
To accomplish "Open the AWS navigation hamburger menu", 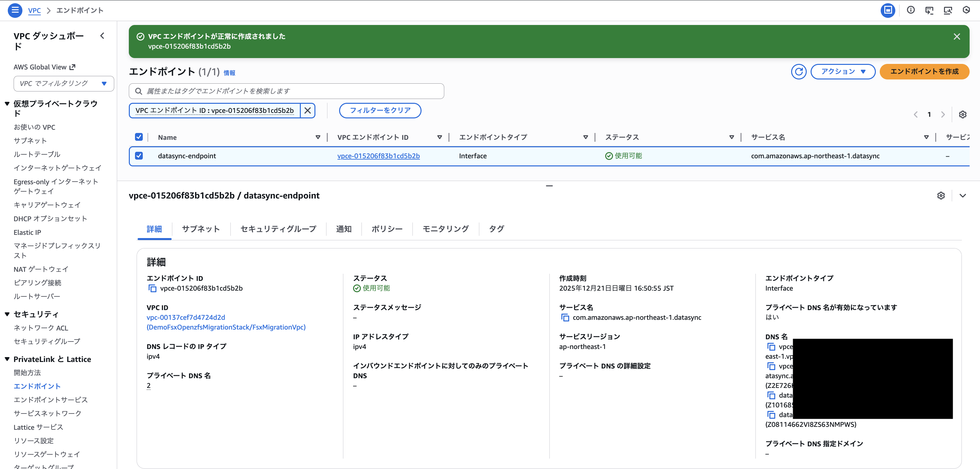I will [15, 10].
